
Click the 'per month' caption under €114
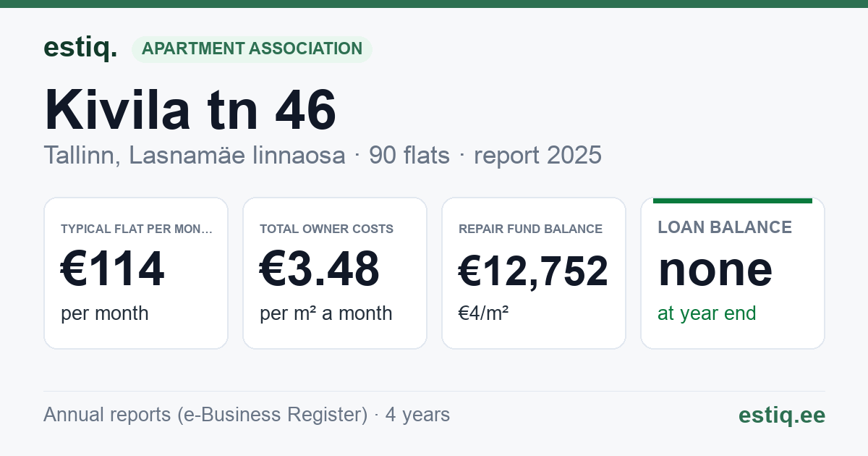105,313
